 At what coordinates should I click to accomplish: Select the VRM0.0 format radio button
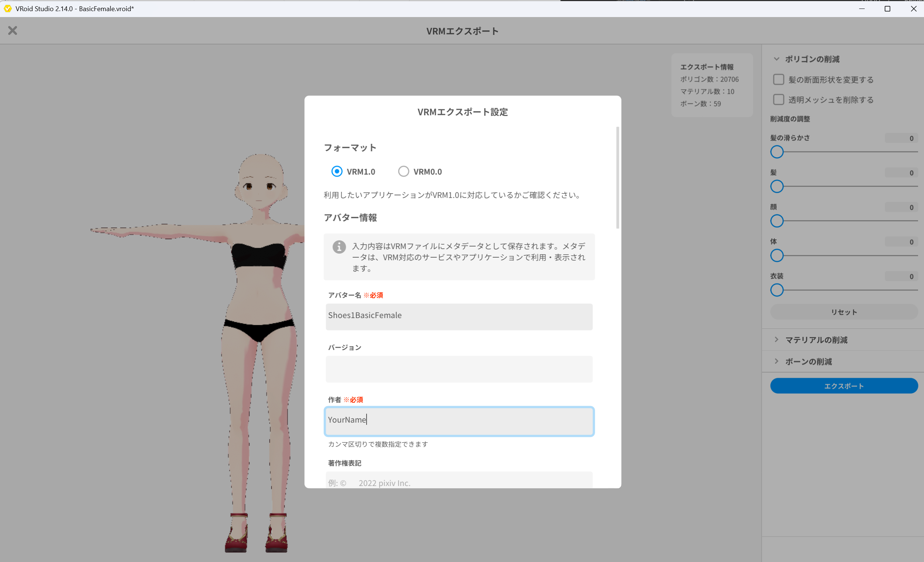pyautogui.click(x=404, y=171)
